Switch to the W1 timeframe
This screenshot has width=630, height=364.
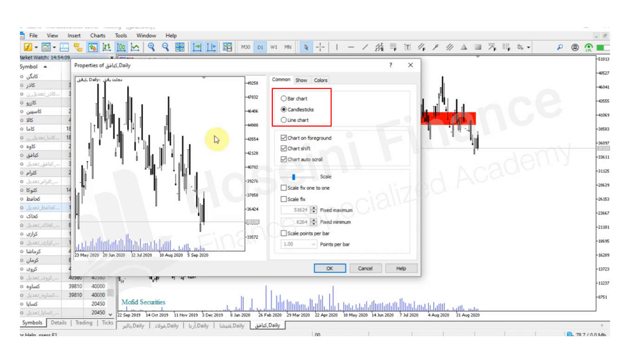(x=274, y=47)
